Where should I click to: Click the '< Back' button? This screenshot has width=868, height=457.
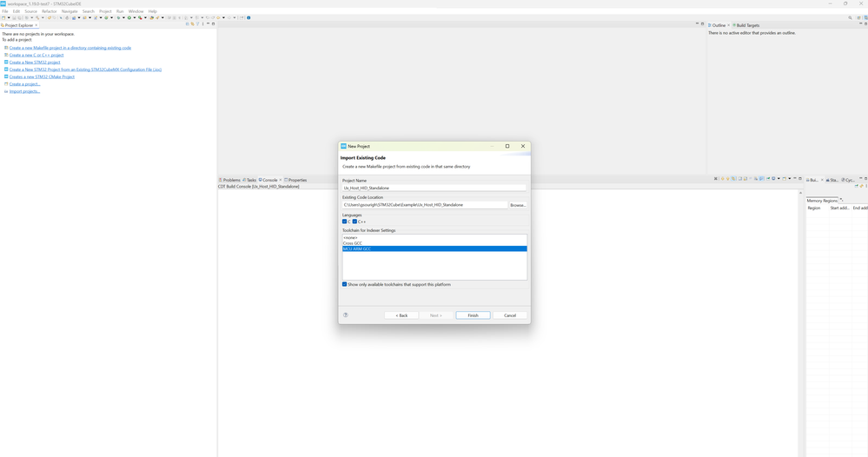(x=401, y=315)
